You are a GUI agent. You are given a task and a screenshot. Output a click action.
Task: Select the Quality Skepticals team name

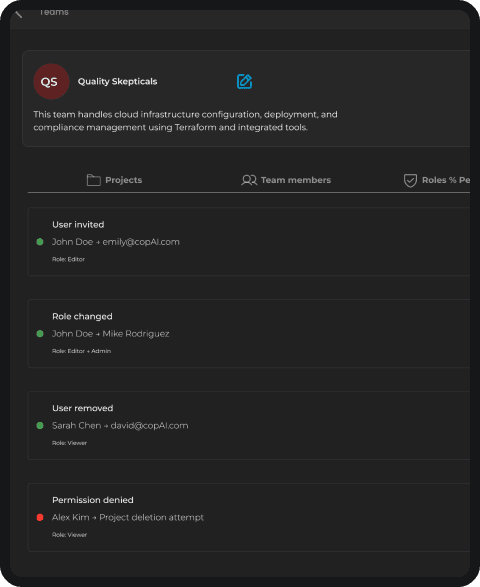(118, 82)
